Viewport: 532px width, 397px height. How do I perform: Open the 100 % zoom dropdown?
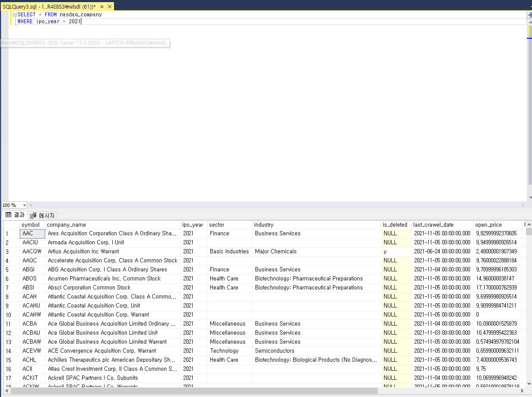pos(25,206)
